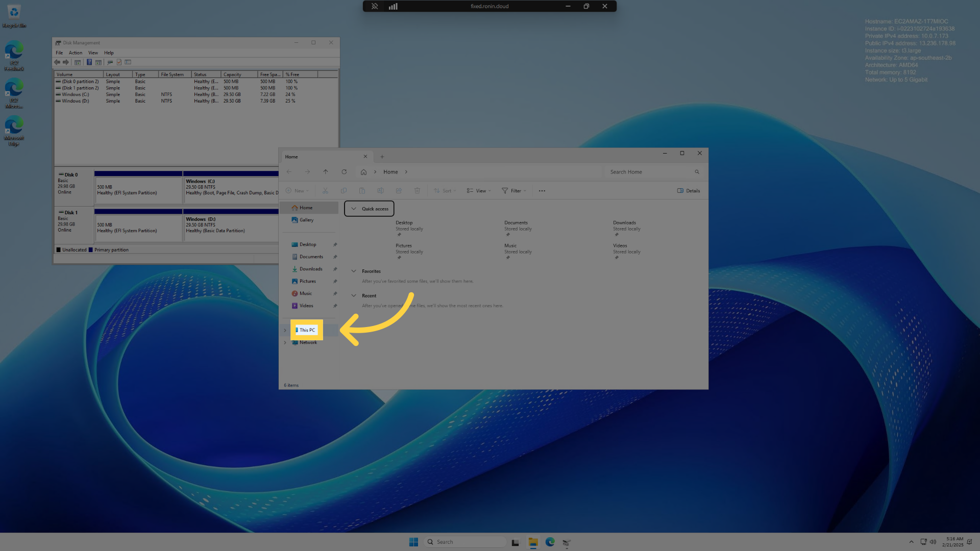Close the Home tab in Explorer
The image size is (980, 551).
[x=365, y=157]
